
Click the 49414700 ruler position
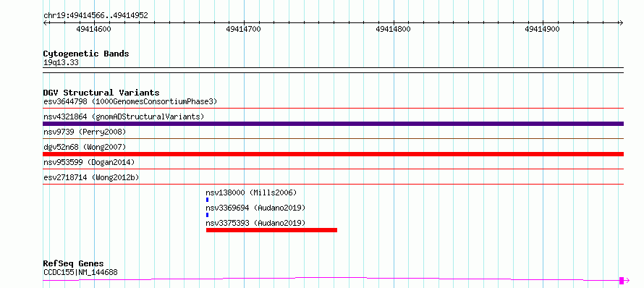click(244, 29)
